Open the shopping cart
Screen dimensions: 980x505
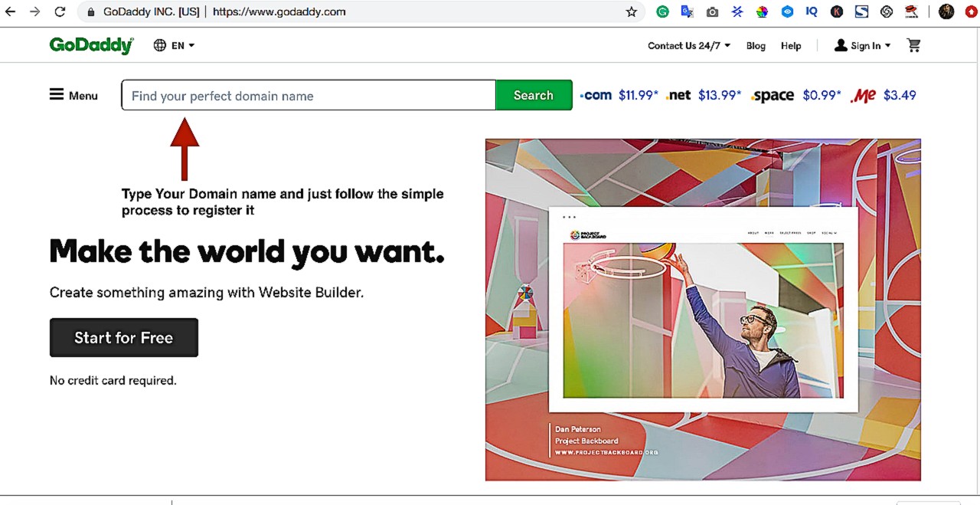[913, 45]
